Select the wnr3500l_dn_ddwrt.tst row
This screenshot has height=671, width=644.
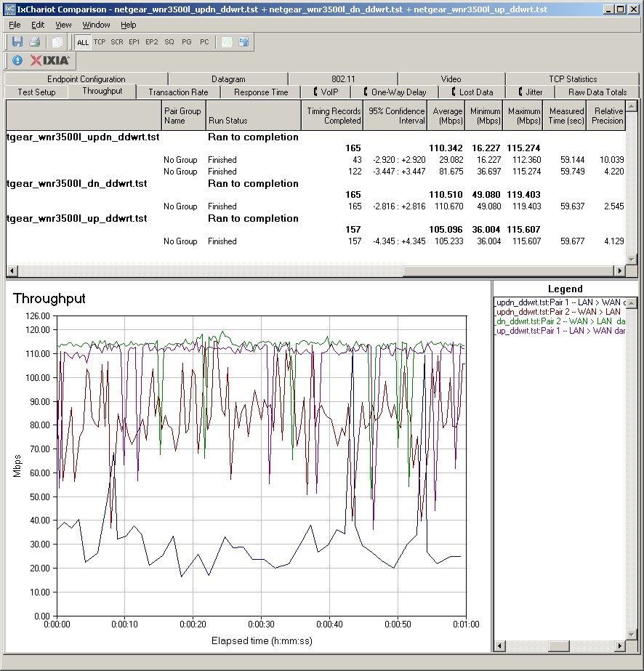pyautogui.click(x=315, y=184)
